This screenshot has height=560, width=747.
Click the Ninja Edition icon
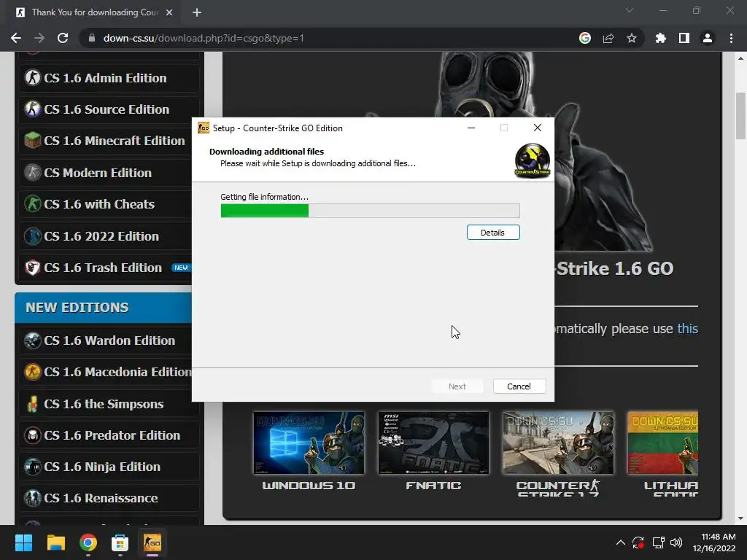32,467
